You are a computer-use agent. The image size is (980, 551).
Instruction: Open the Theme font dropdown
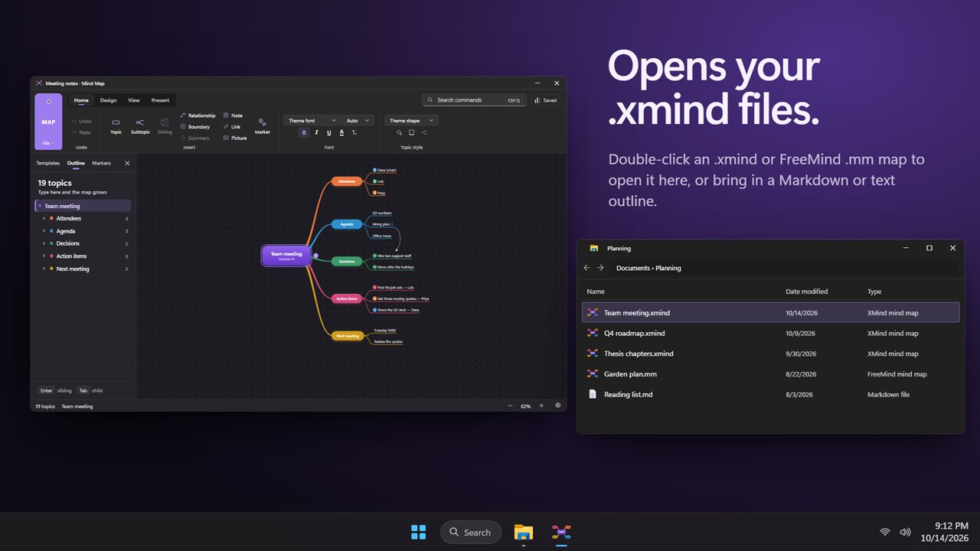point(312,120)
